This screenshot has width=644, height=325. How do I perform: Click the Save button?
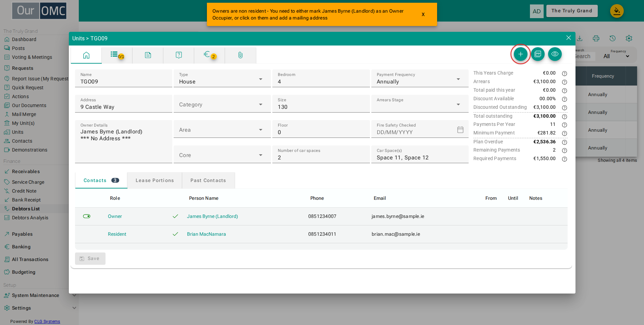click(90, 259)
